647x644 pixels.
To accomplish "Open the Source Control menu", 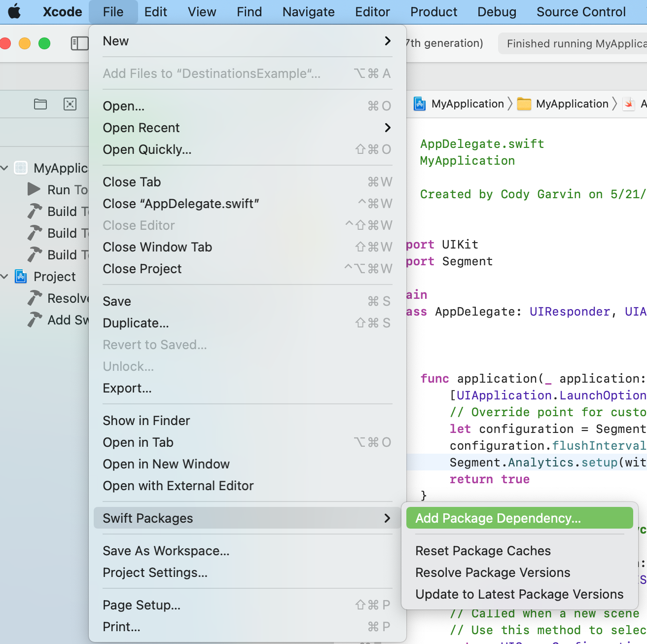I will click(581, 12).
